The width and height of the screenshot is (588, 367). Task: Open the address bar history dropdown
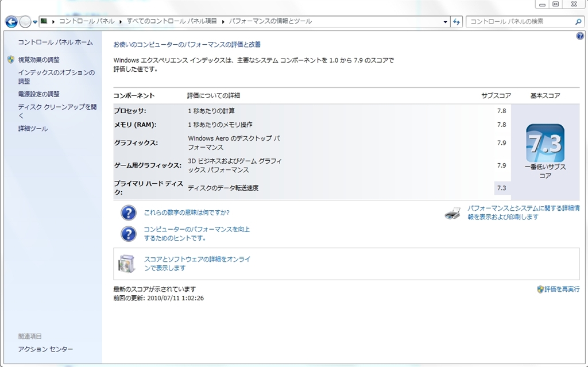[445, 22]
